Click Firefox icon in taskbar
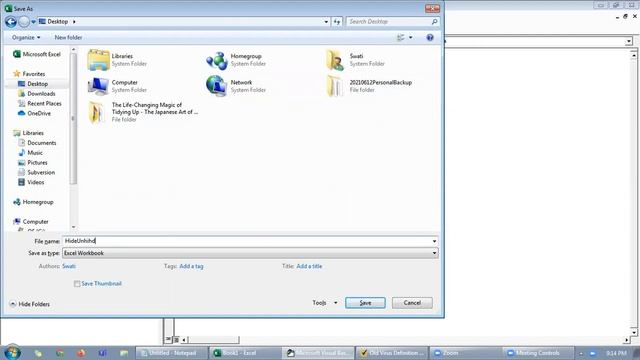This screenshot has height=360, width=640. pyautogui.click(x=81, y=353)
